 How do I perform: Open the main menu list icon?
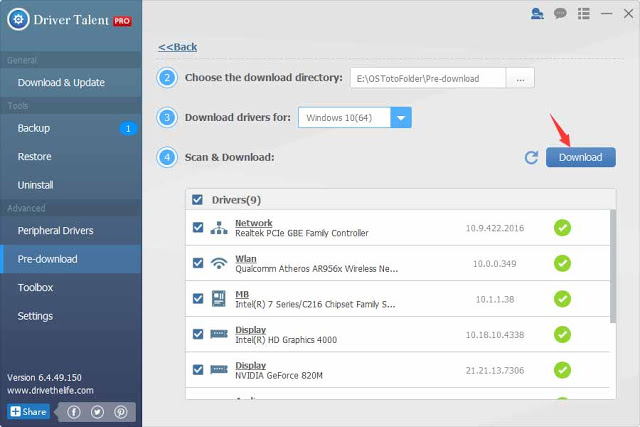pos(584,14)
